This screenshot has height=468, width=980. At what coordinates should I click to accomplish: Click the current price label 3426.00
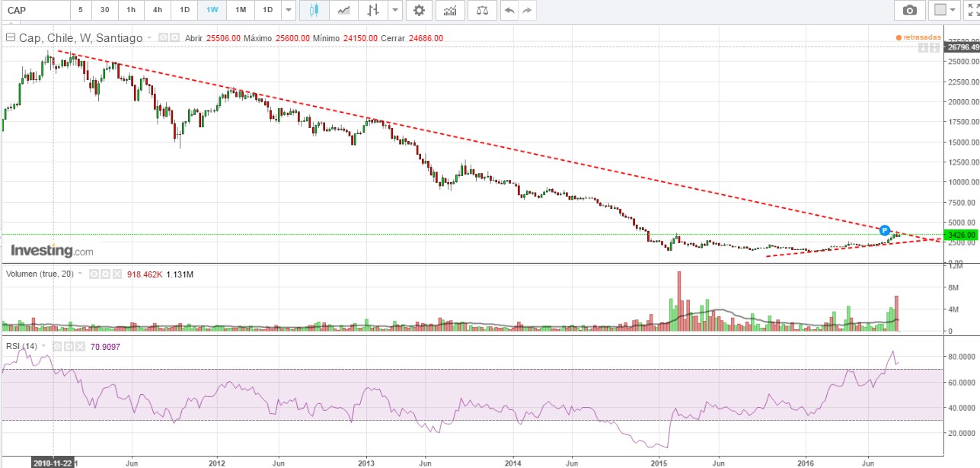tap(961, 235)
